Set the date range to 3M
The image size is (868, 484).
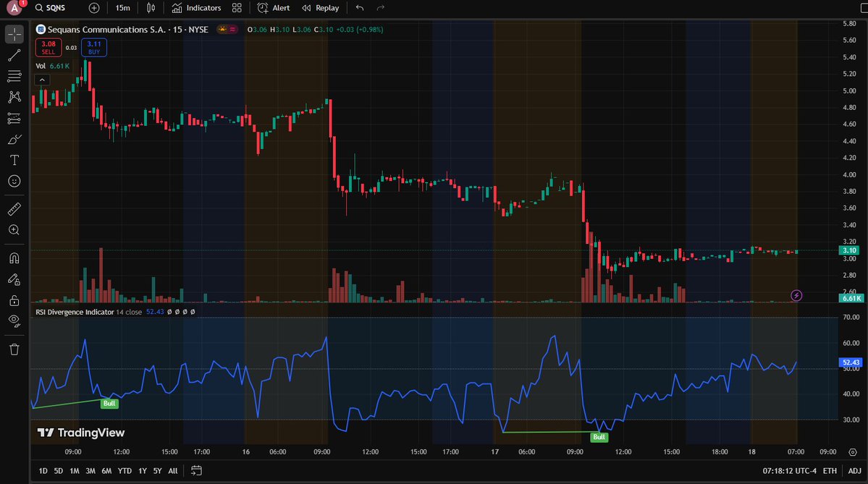click(x=90, y=471)
